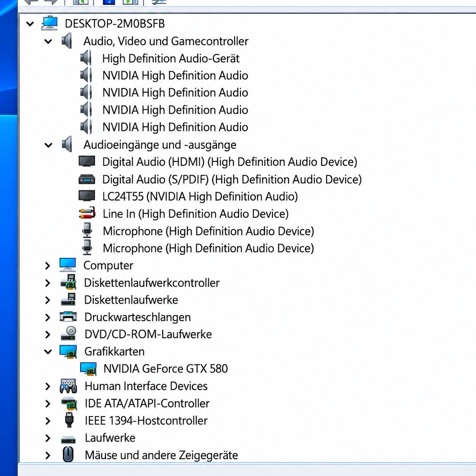476x476 pixels.
Task: Select the 'High Definition Audio-Gerät' label
Action: (171, 58)
